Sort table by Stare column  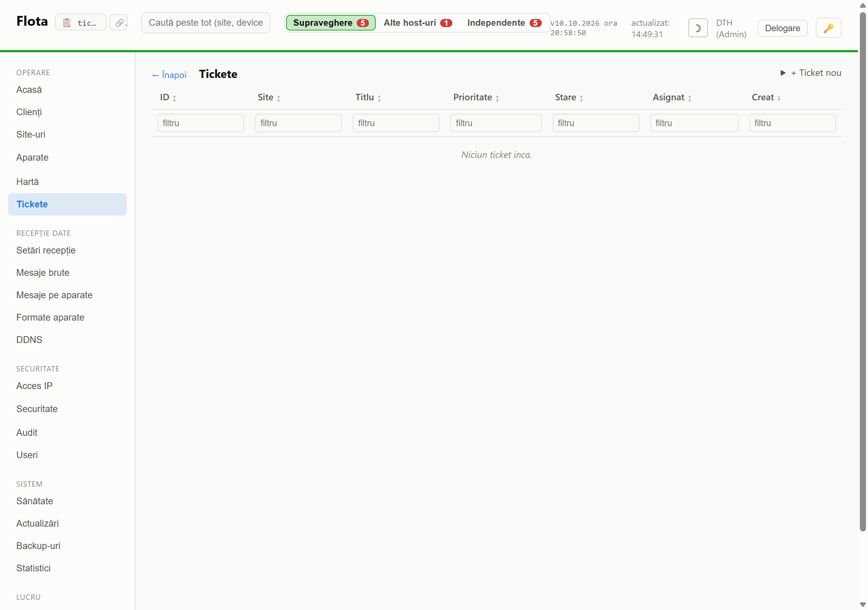pyautogui.click(x=569, y=98)
